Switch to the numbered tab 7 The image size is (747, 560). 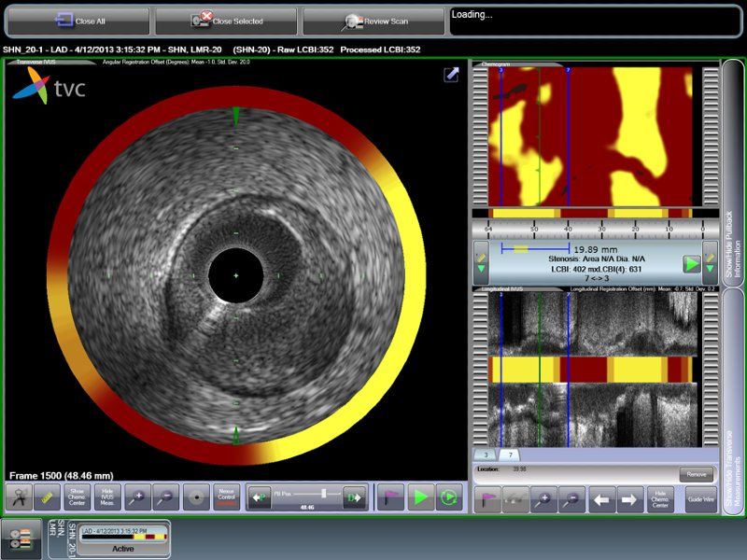(511, 456)
